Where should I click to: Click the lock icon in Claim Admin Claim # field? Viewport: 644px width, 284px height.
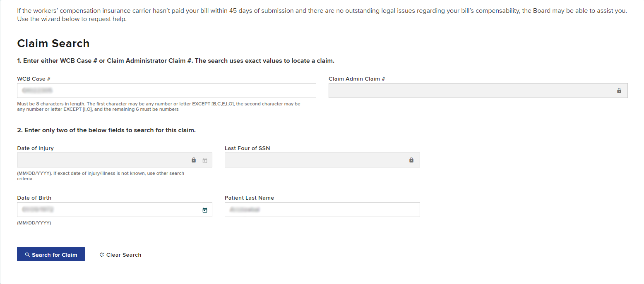[619, 91]
